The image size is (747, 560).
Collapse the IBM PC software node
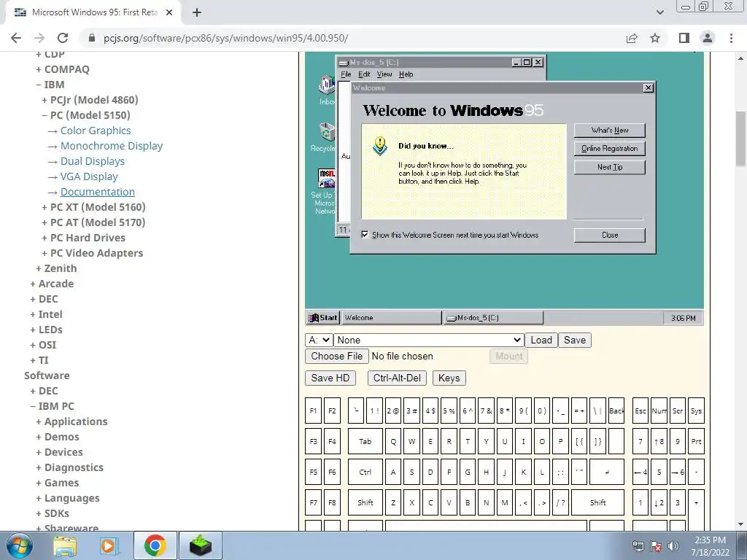[52, 405]
